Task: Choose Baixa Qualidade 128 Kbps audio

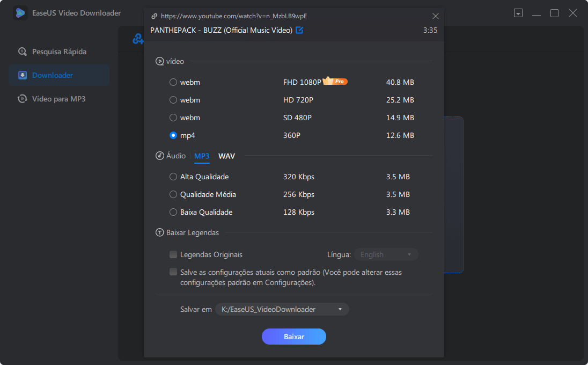Action: tap(173, 212)
